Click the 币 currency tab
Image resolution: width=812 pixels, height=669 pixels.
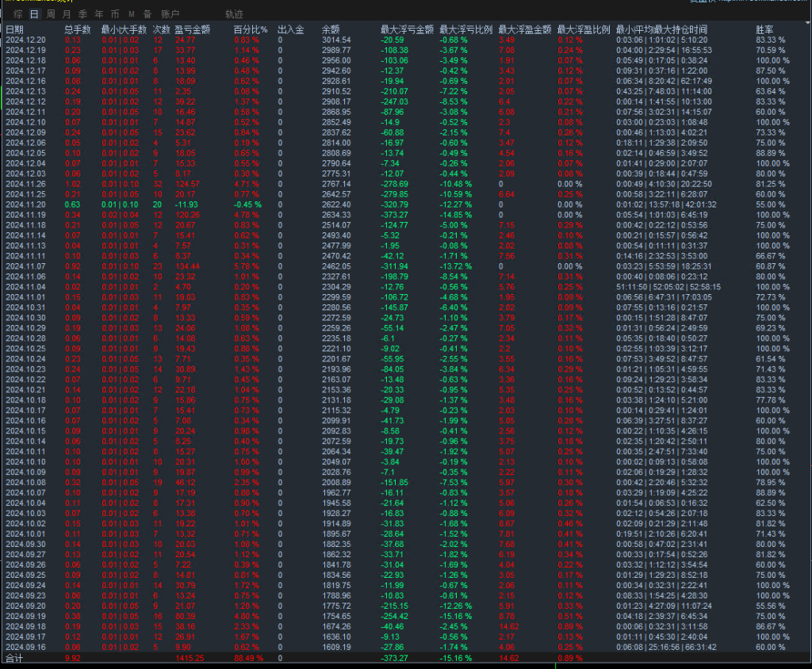(x=115, y=14)
